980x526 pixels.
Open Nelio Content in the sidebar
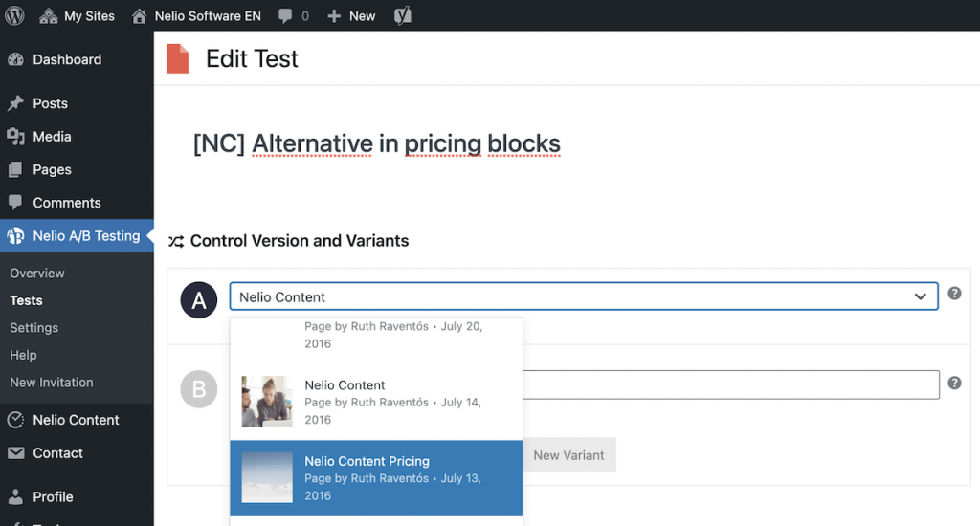[x=77, y=420]
